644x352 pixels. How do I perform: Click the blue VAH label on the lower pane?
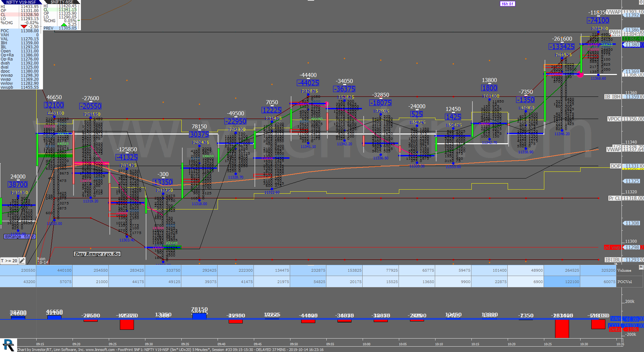(615, 319)
